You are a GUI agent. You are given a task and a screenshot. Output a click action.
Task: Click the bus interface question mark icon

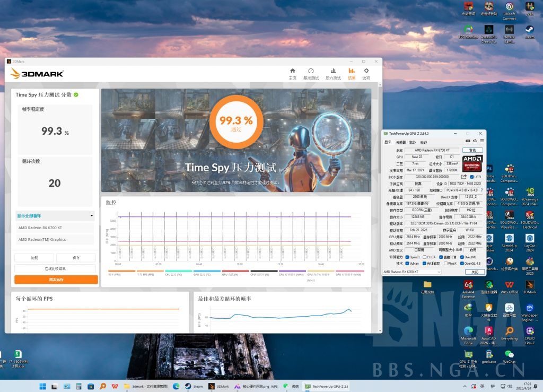click(481, 190)
